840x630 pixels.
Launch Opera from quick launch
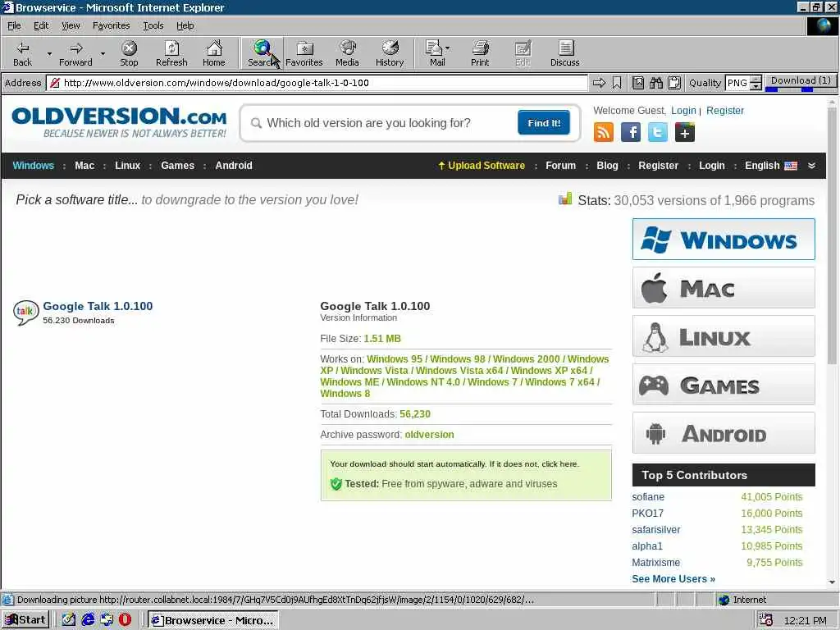(125, 620)
